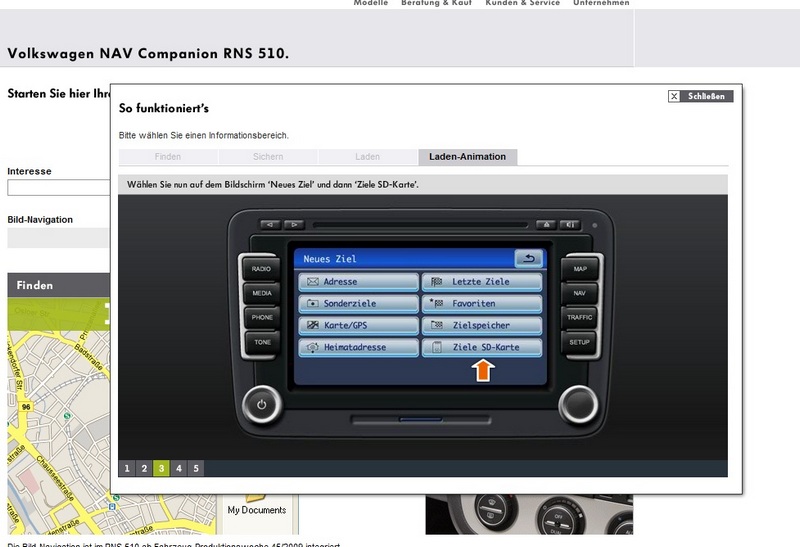Switch to the Sichern tab
The height and width of the screenshot is (547, 800).
tap(268, 157)
